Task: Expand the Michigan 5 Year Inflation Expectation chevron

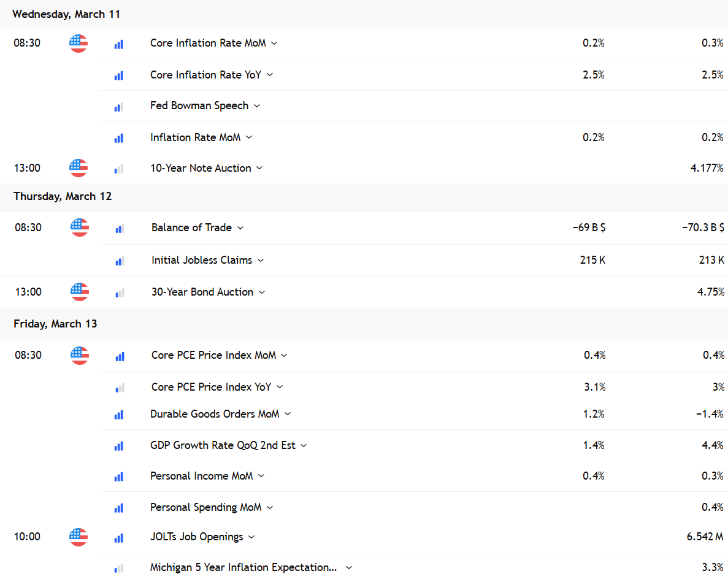Action: click(349, 567)
